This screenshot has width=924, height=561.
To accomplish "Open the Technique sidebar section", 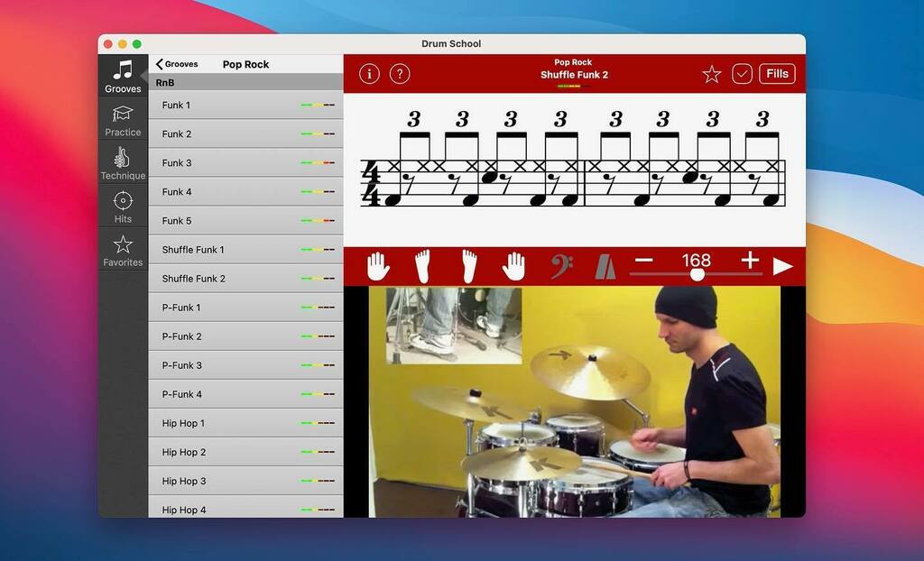I will [x=123, y=163].
